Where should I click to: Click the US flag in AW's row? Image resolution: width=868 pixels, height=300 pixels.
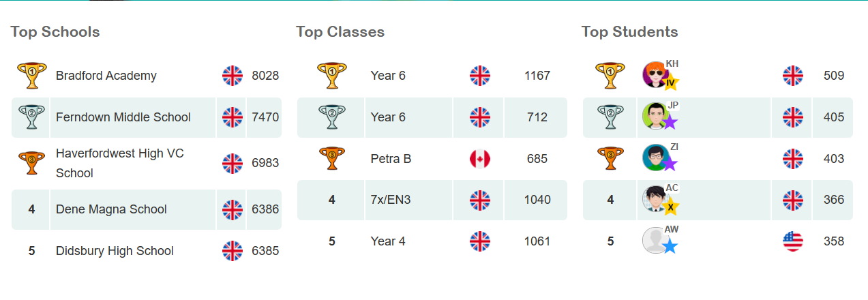(x=793, y=241)
